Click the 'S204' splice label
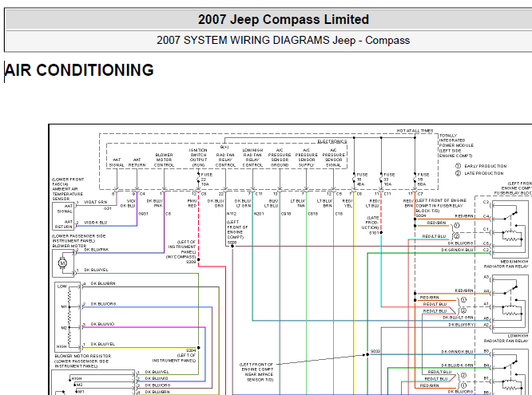 [191, 350]
